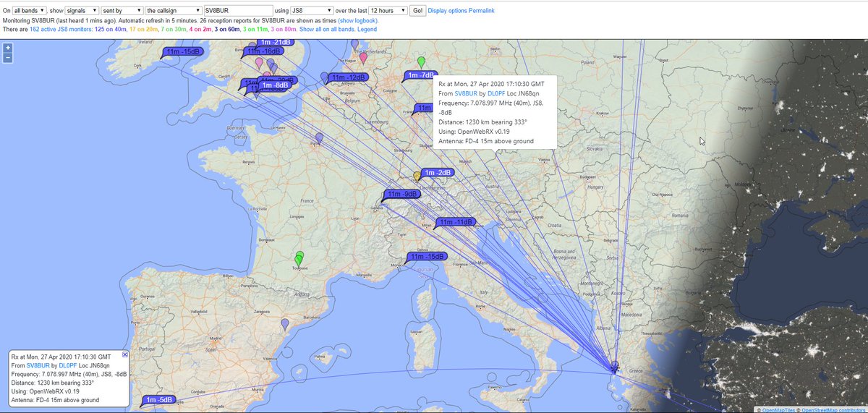This screenshot has width=868, height=413.
Task: Open the '12 hours' time range dropdown
Action: click(x=387, y=11)
